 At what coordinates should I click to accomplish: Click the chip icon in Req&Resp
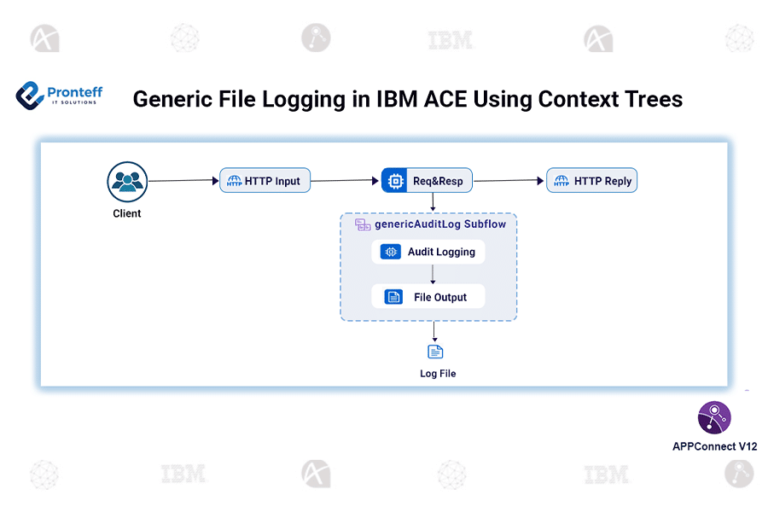(x=395, y=181)
